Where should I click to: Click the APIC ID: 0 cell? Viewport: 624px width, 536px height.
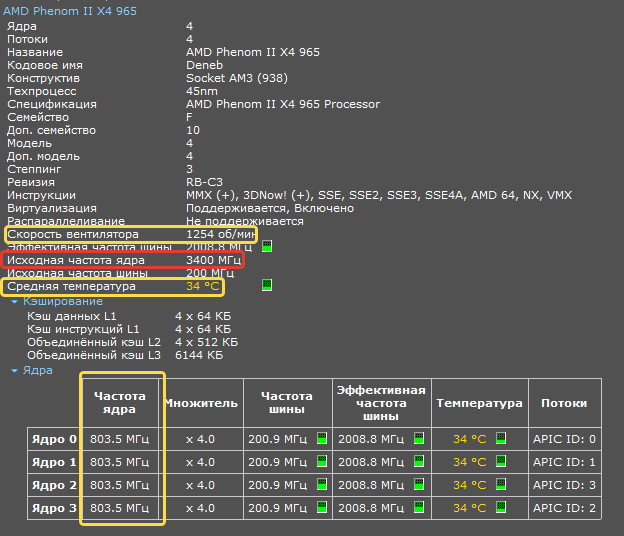pos(564,439)
